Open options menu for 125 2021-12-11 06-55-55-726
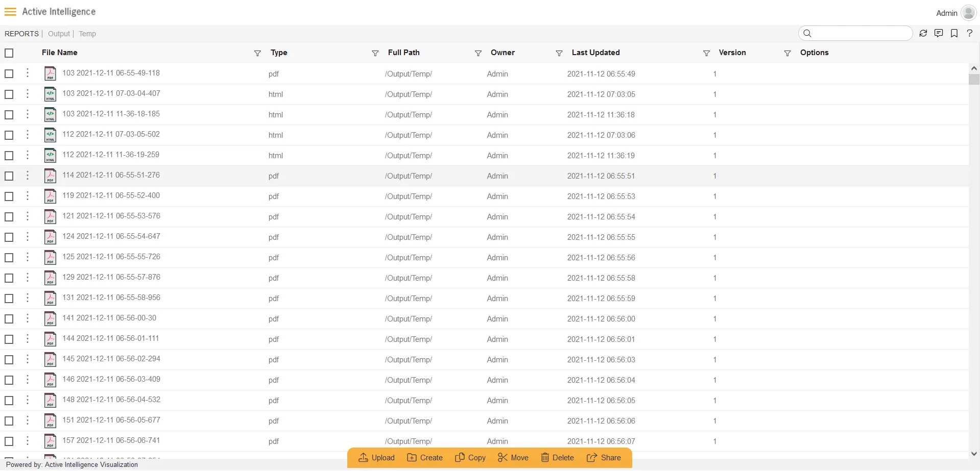Viewport: 980px width, 471px height. click(x=28, y=257)
